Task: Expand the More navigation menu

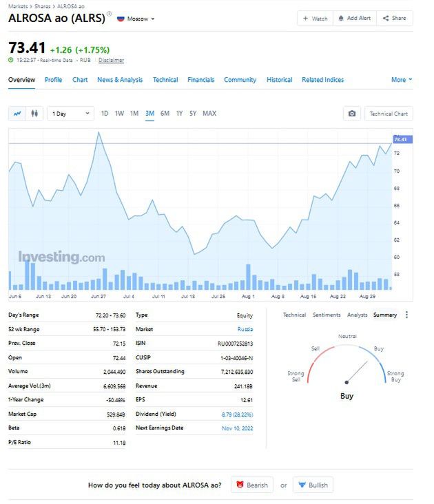Action: (402, 80)
